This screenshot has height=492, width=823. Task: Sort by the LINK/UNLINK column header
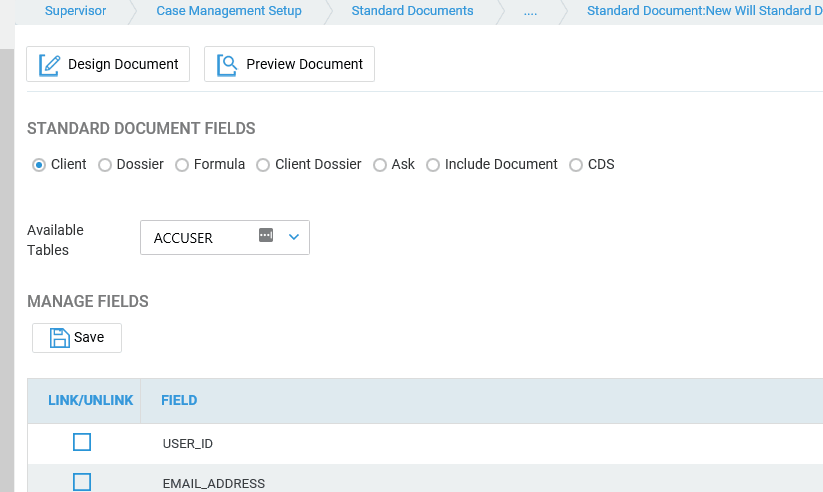[x=91, y=401]
